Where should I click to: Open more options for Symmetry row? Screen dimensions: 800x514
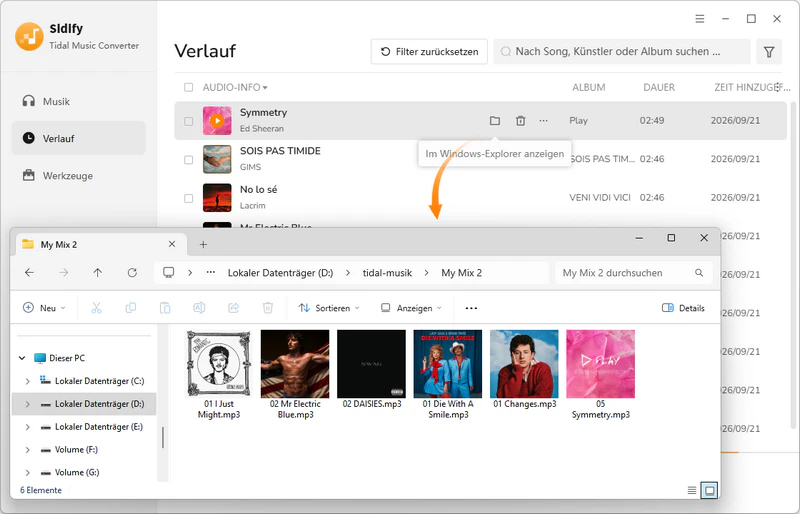point(543,121)
